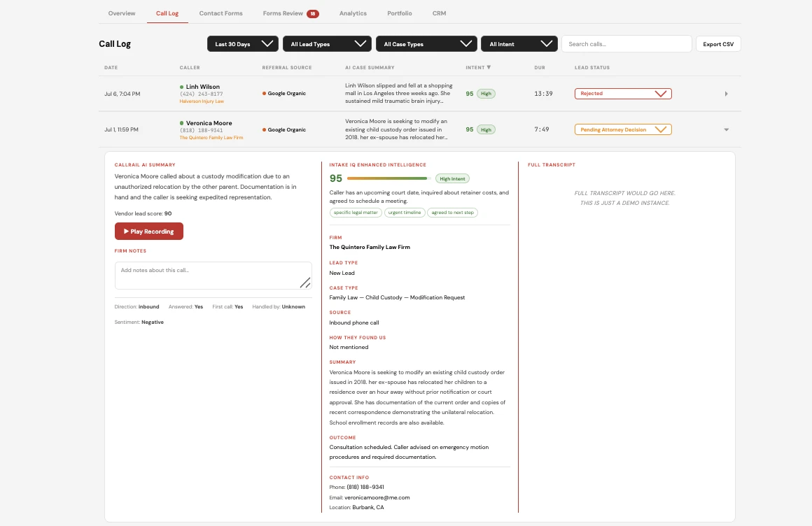Open Linh Wilson's Rejected status dropdown

point(623,94)
